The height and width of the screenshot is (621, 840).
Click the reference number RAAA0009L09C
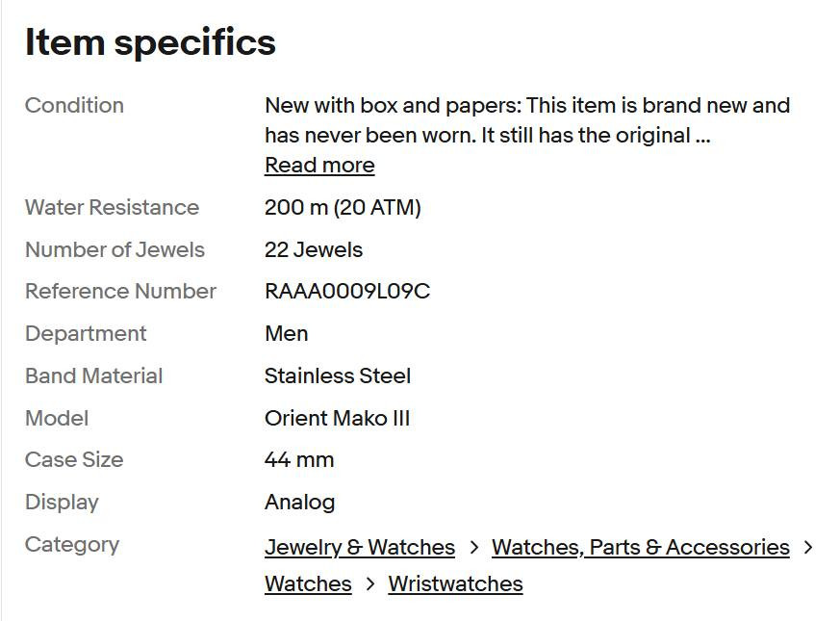point(347,291)
